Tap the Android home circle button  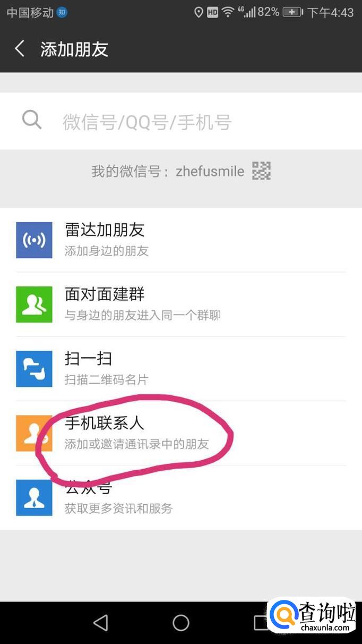pos(181,622)
